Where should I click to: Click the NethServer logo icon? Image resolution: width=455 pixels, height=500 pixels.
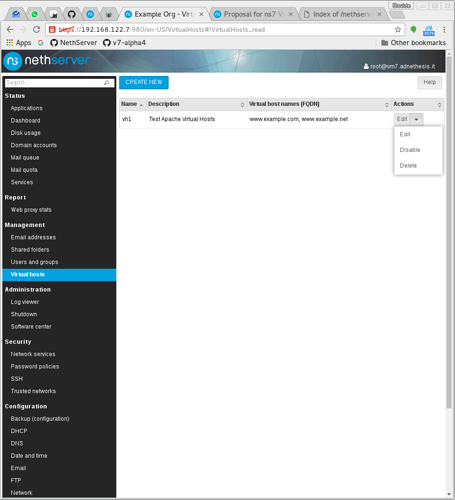tap(13, 61)
